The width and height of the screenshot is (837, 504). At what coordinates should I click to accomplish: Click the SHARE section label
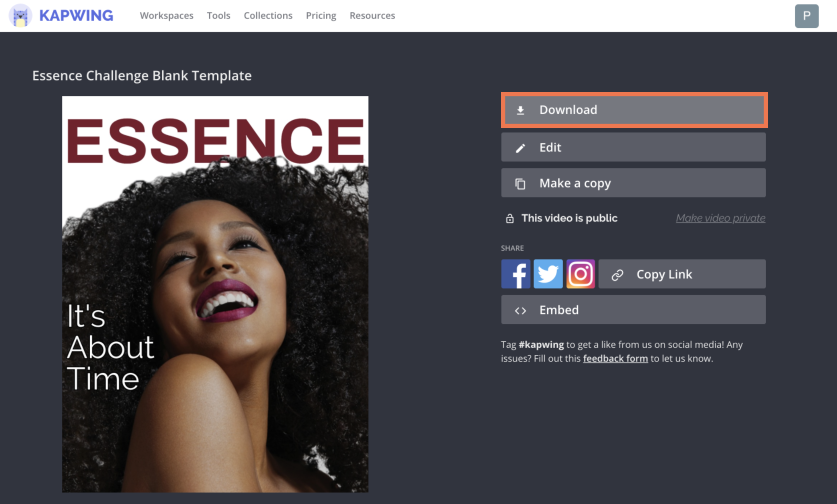[512, 248]
